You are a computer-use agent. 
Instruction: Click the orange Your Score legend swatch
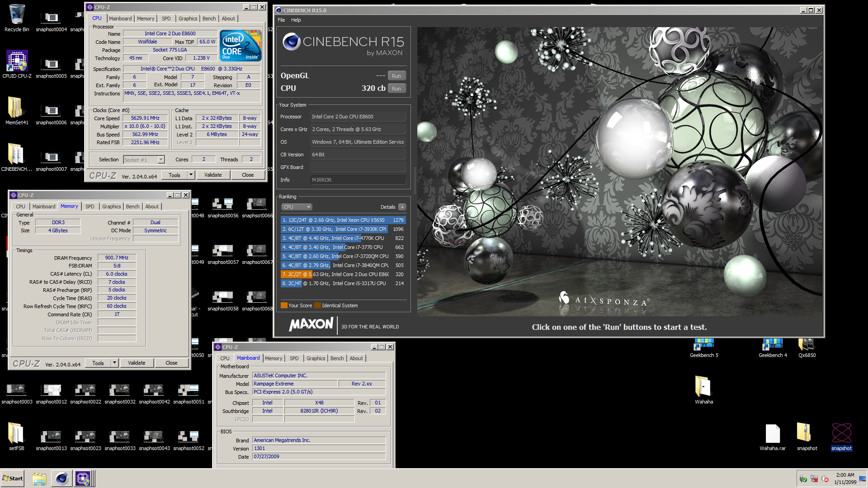(284, 305)
